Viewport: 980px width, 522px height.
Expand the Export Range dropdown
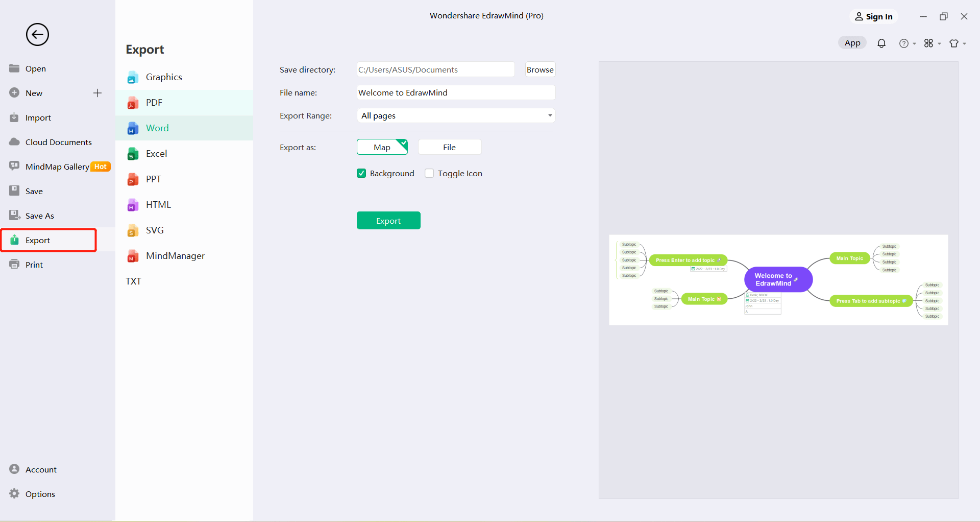(456, 115)
